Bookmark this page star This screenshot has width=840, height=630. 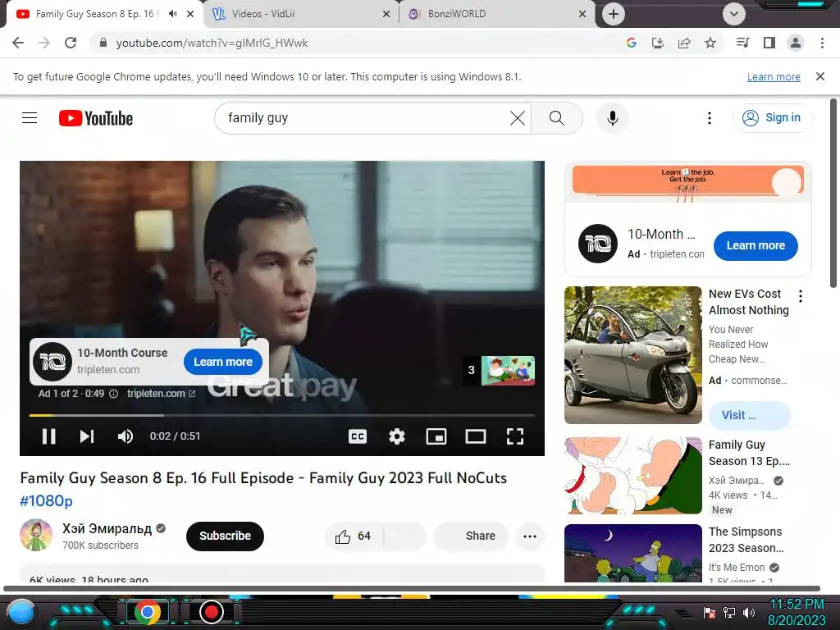710,43
